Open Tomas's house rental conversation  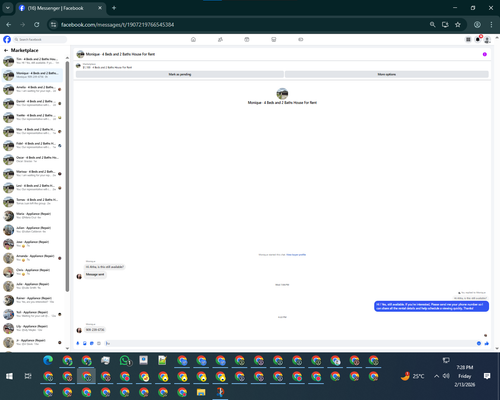tap(32, 202)
